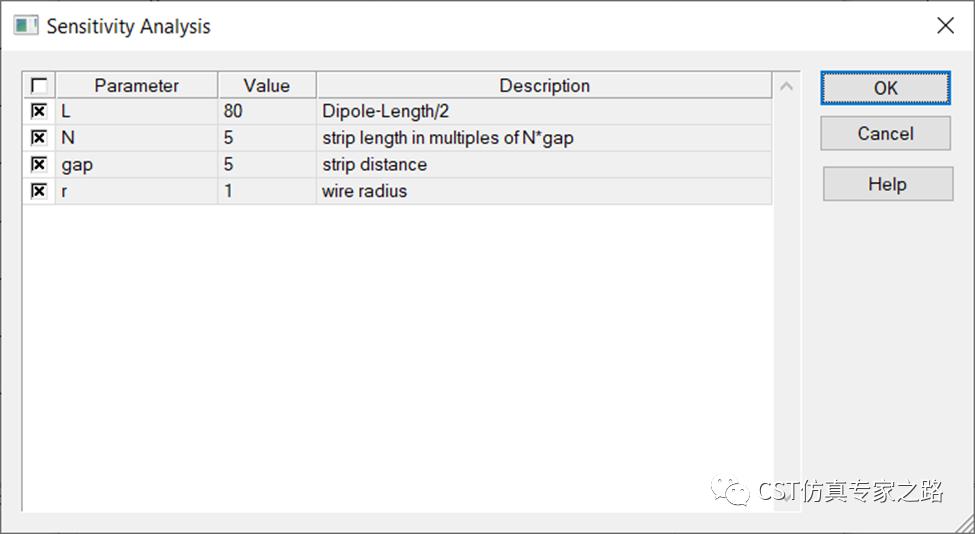
Task: Click the Sensitivity Analysis window icon
Action: coord(25,25)
